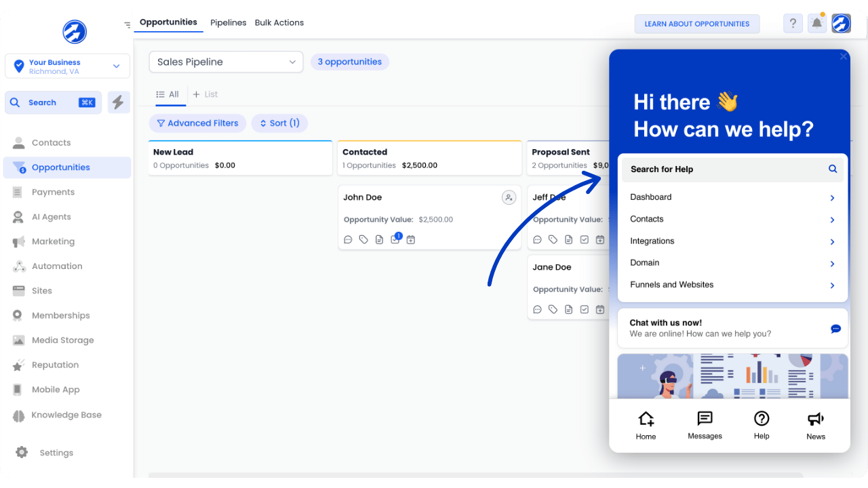The height and width of the screenshot is (488, 868).
Task: Click the tag icon on John Doe card
Action: point(363,239)
